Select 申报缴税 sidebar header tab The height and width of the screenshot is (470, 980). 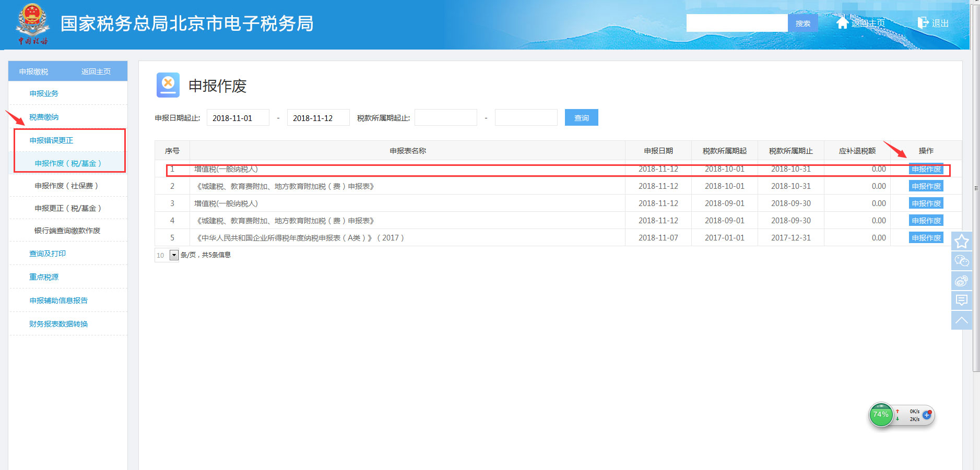point(33,71)
